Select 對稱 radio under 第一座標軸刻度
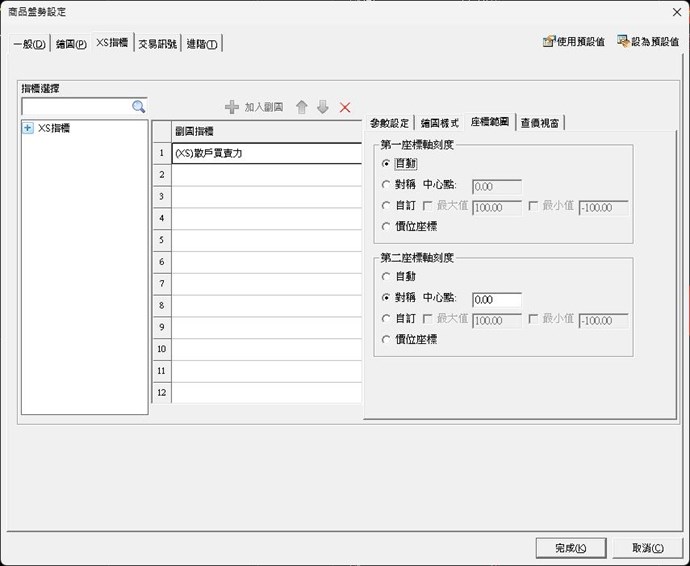Image resolution: width=690 pixels, height=566 pixels. 386,185
